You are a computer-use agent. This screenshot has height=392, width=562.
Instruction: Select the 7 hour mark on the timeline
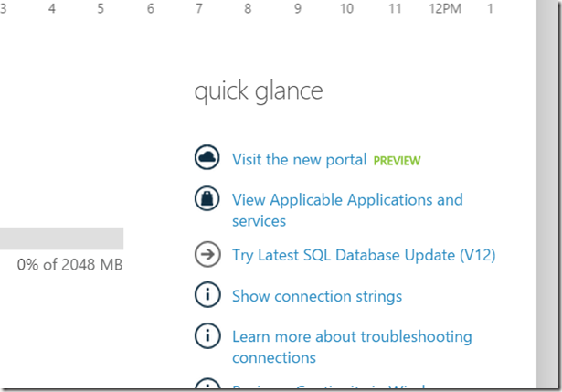coord(198,9)
